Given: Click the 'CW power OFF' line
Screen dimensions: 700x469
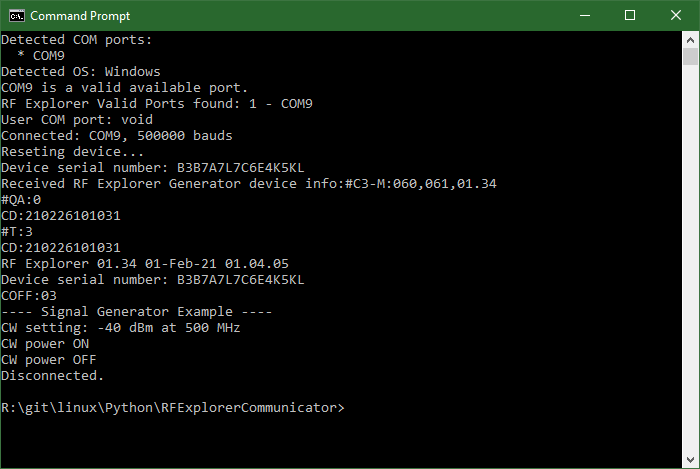Looking at the screenshot, I should pyautogui.click(x=49, y=360).
